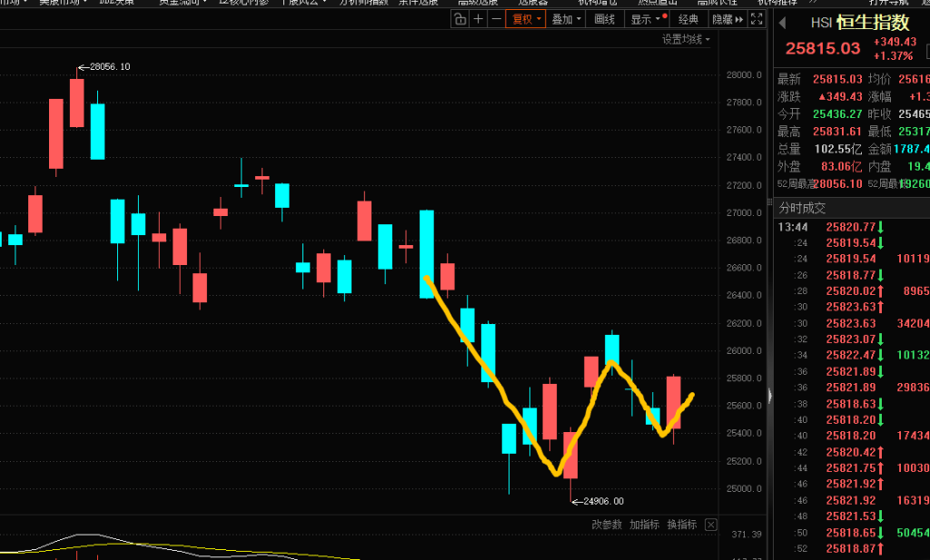Click 换指标 to change indicator

coord(681,525)
